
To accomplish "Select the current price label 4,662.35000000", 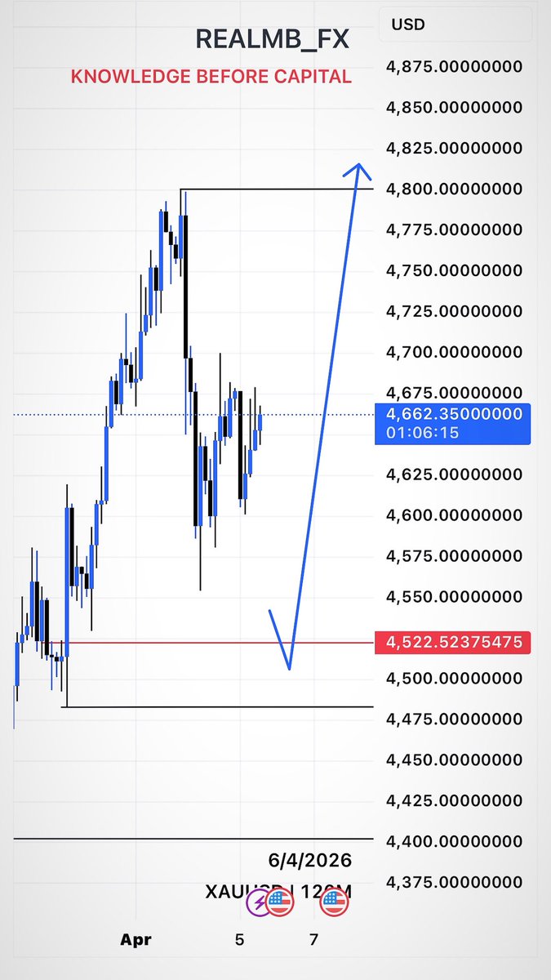I will (x=454, y=414).
